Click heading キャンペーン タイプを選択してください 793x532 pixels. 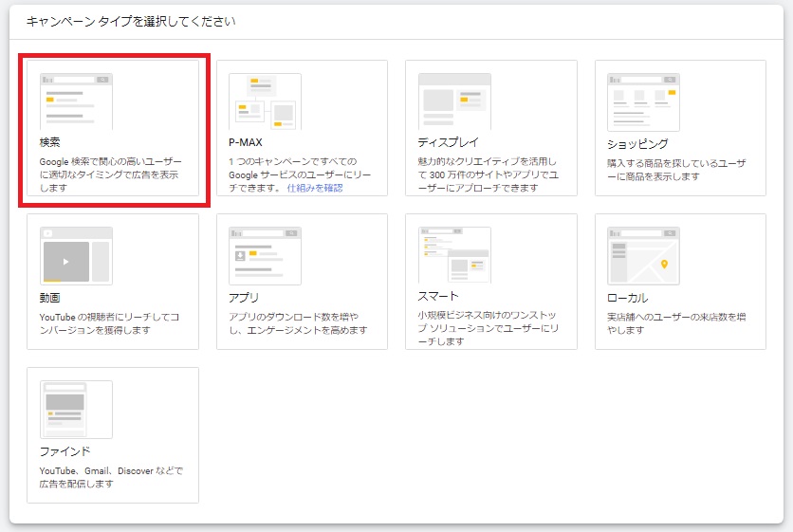click(x=131, y=22)
